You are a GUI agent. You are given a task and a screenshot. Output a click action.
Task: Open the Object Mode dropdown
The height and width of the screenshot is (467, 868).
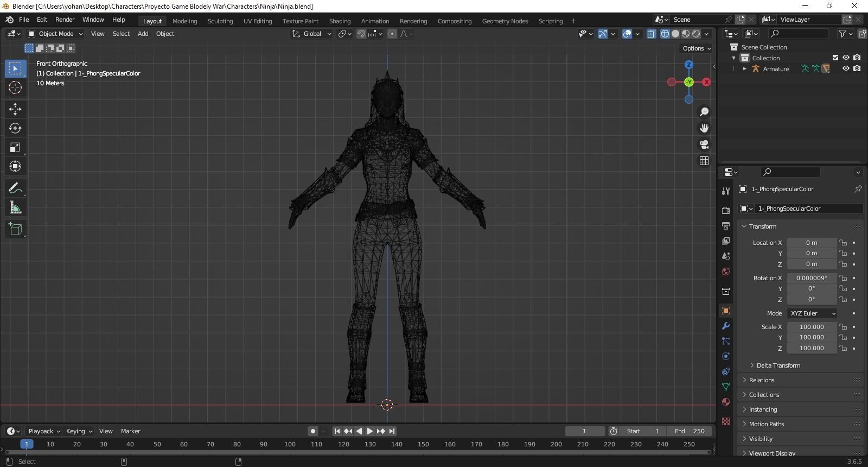click(55, 34)
